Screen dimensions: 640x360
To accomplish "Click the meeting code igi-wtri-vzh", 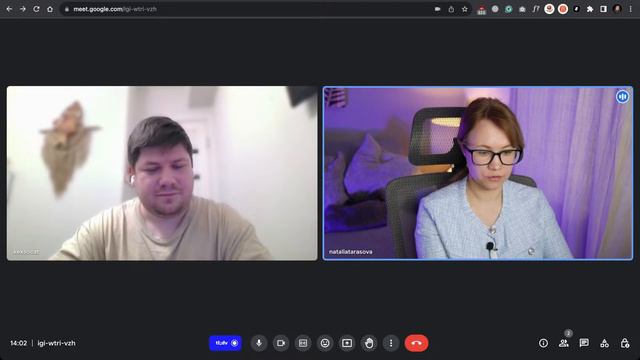I will click(x=56, y=343).
